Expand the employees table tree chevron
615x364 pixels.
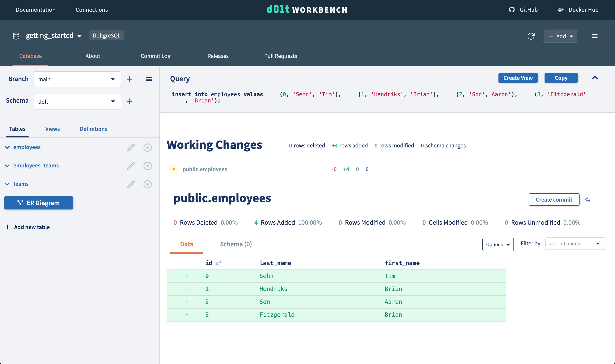point(7,147)
